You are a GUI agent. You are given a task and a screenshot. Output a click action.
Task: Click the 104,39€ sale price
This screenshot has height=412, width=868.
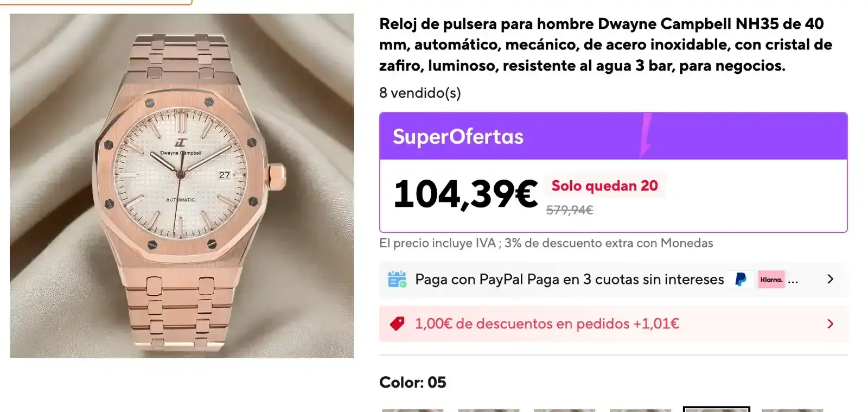465,194
